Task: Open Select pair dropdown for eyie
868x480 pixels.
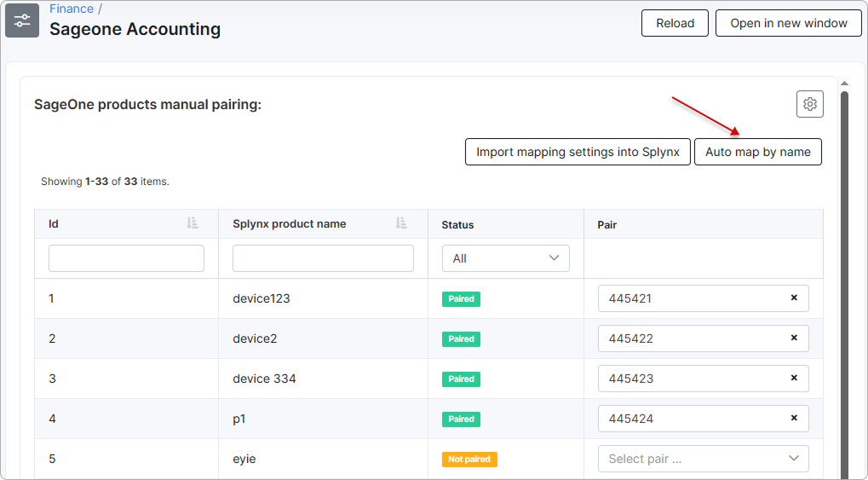Action: (x=703, y=459)
